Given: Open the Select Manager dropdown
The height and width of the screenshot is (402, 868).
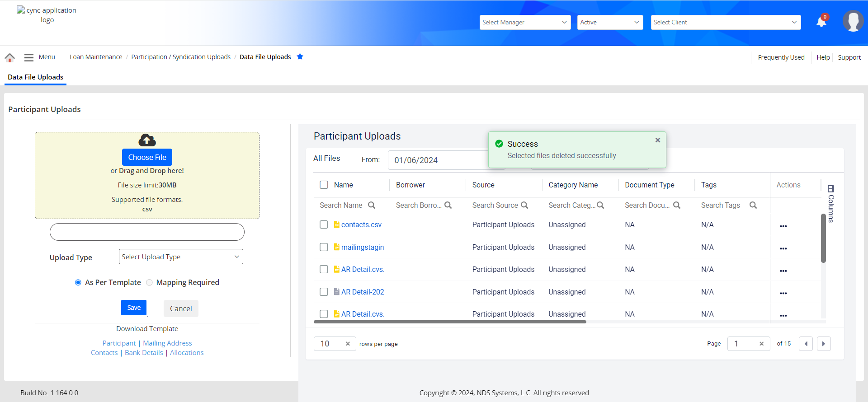Looking at the screenshot, I should coord(525,22).
